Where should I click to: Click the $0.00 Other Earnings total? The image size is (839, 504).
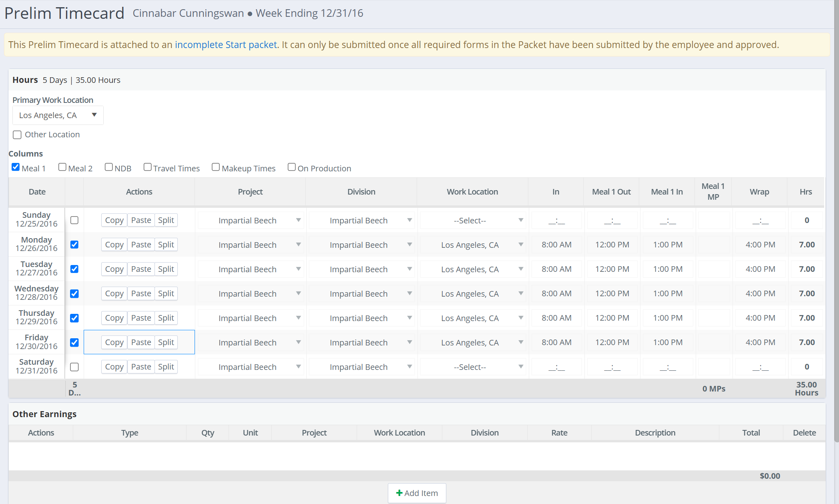770,476
